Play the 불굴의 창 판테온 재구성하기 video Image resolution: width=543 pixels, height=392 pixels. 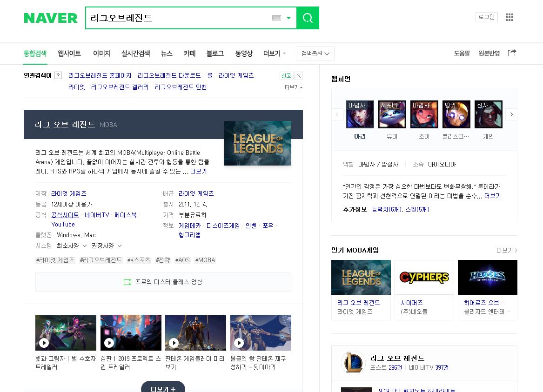pos(261,332)
